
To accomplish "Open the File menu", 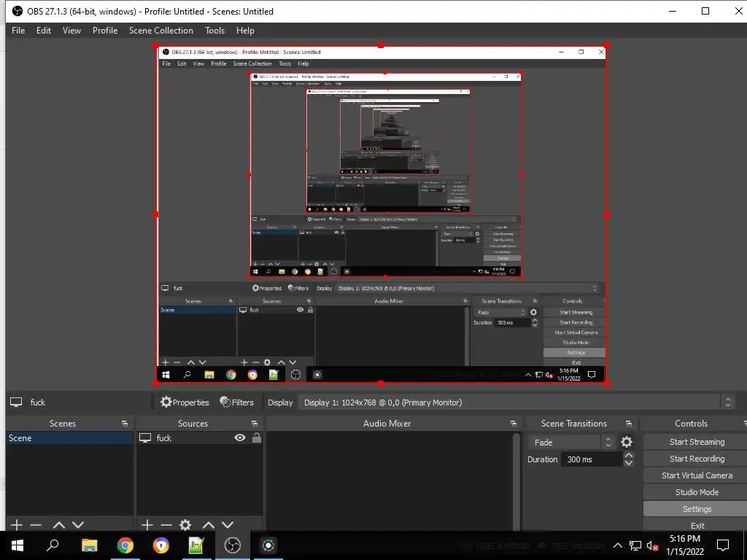I will point(18,31).
